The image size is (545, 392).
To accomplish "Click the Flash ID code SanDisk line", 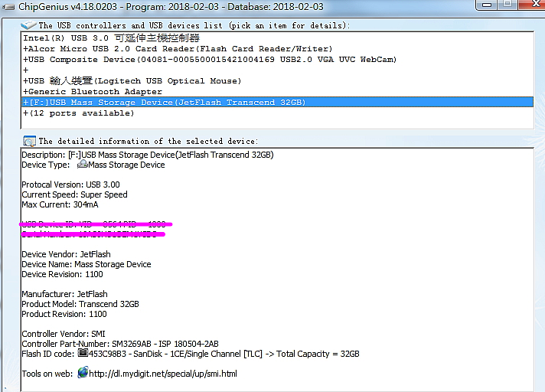I will click(191, 354).
